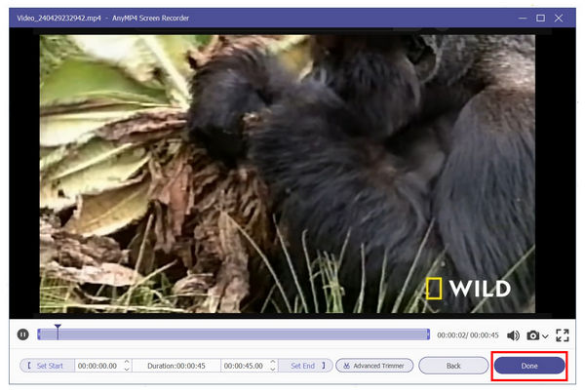Click the playhead marker on the timeline

(58, 332)
